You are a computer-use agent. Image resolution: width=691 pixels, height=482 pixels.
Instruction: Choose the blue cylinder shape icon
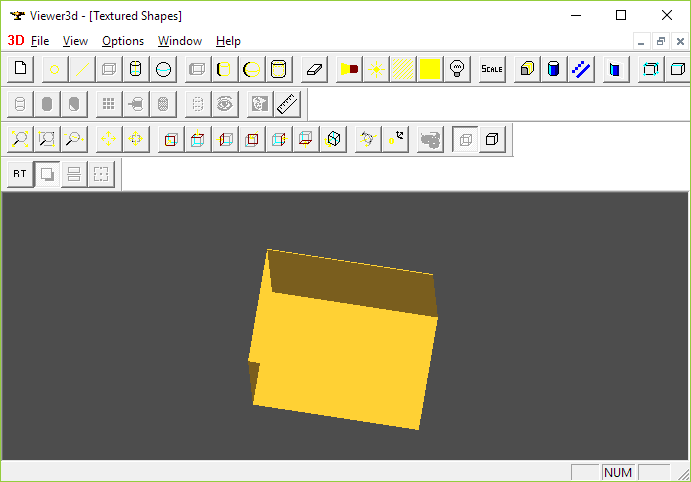tap(554, 69)
